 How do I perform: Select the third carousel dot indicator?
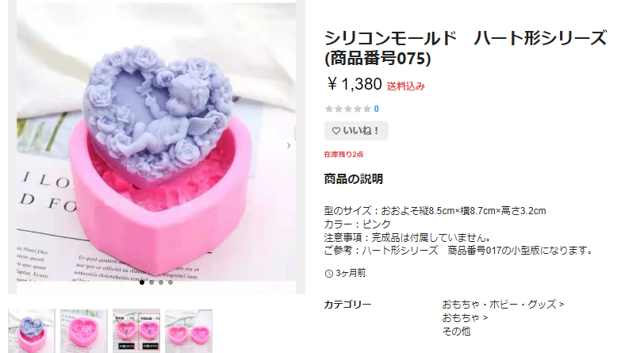pos(161,282)
